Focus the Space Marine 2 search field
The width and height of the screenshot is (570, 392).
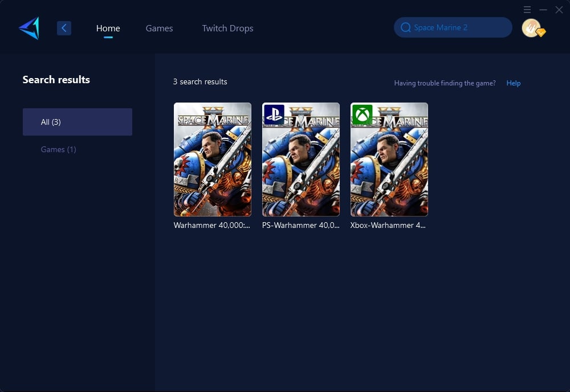[453, 27]
